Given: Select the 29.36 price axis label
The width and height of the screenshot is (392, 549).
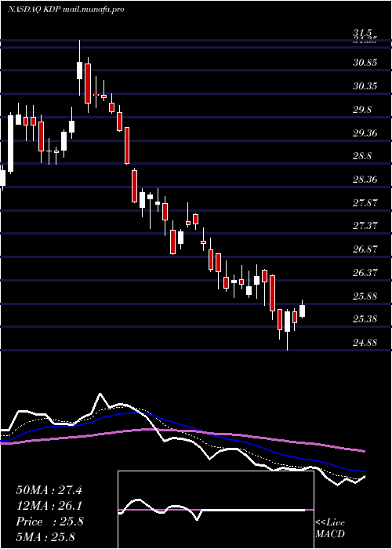Looking at the screenshot, I should pyautogui.click(x=365, y=133).
